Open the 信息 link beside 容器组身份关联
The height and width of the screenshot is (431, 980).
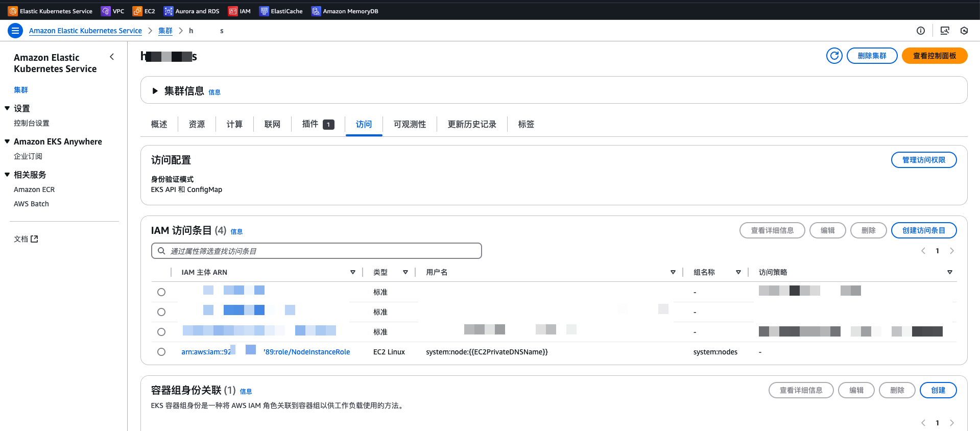(x=246, y=391)
